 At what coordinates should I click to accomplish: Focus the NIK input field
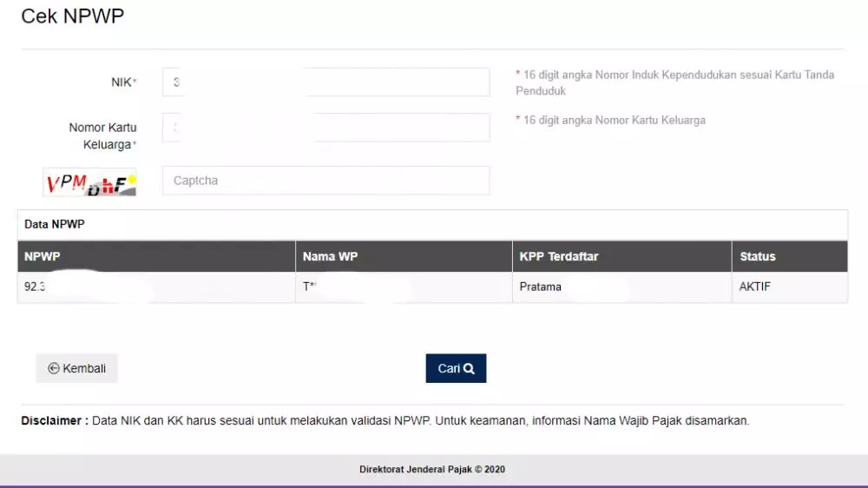coord(325,82)
